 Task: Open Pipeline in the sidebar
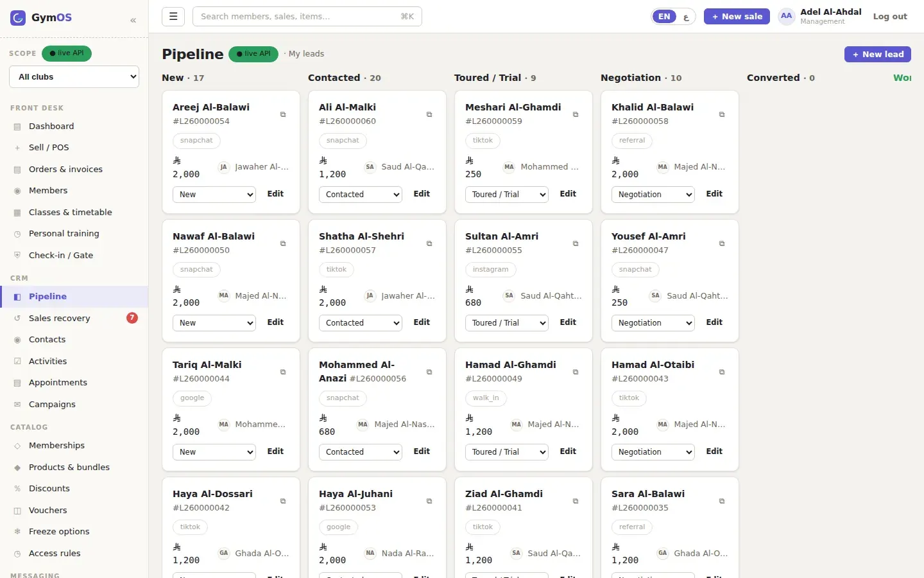pyautogui.click(x=74, y=297)
